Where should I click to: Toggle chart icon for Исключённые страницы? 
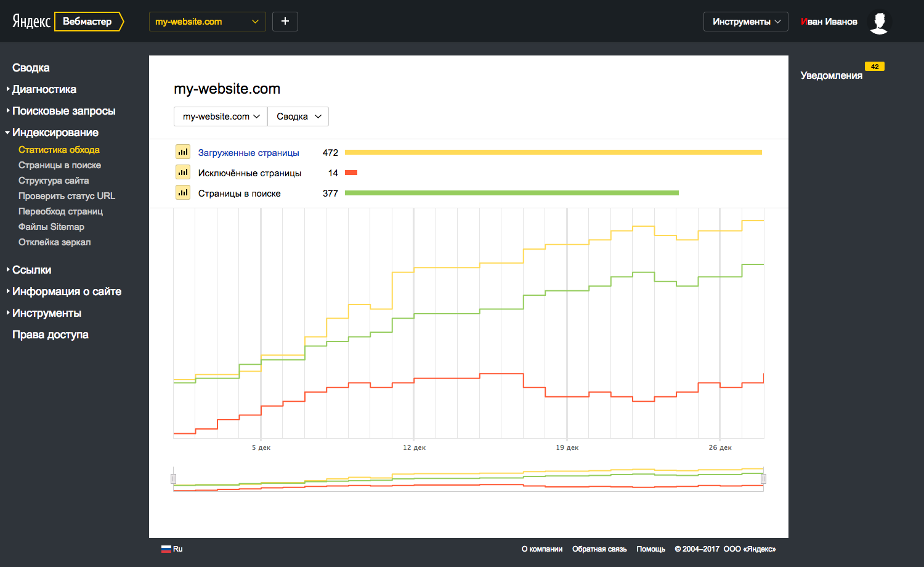[x=183, y=172]
